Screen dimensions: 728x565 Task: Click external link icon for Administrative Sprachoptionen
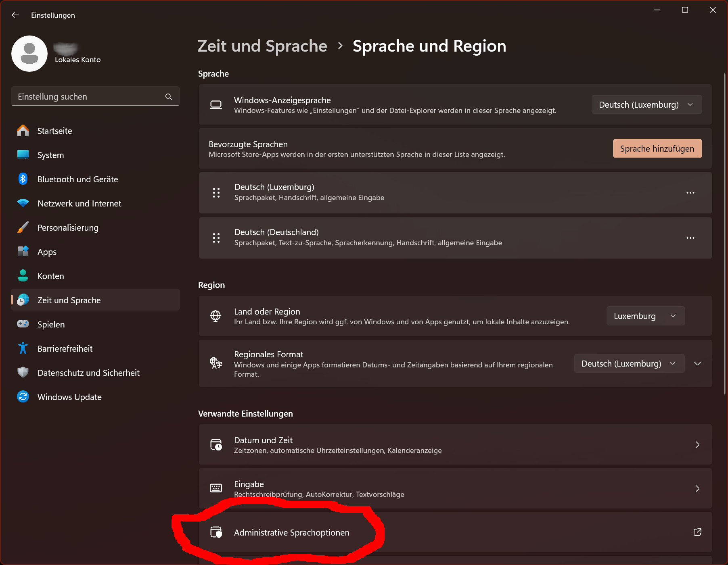(x=697, y=532)
